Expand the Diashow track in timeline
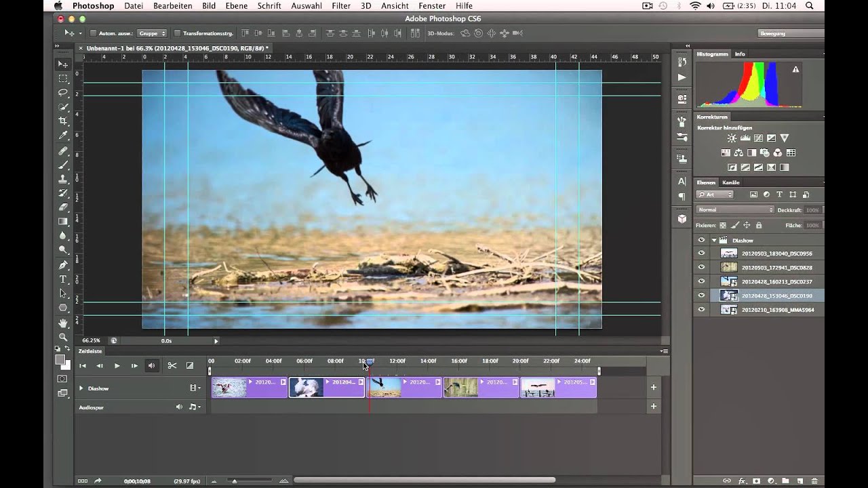Image resolution: width=868 pixels, height=488 pixels. [81, 388]
